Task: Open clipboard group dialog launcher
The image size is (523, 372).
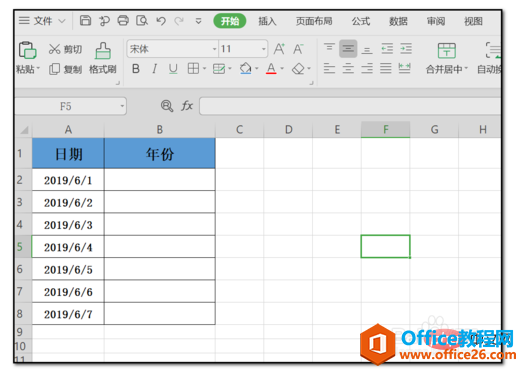Action: [x=118, y=83]
